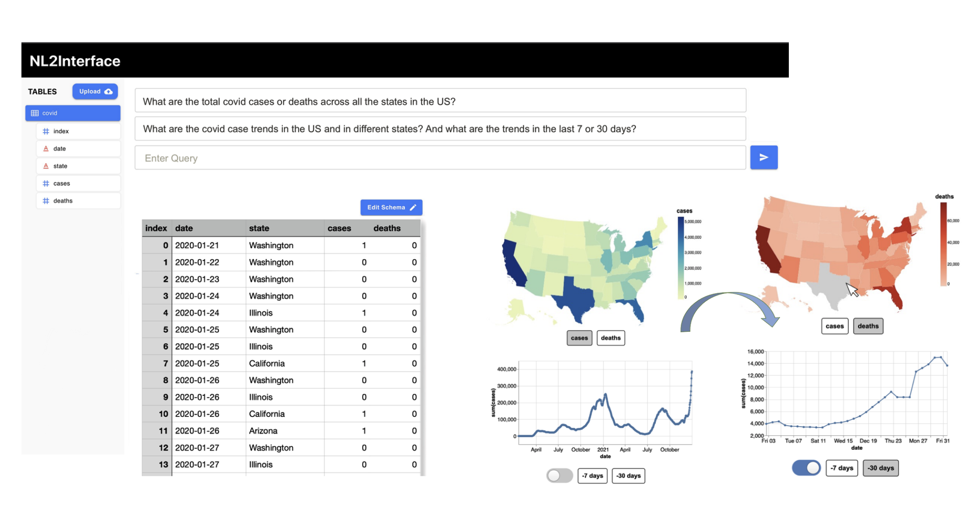Click the index column header

click(x=156, y=228)
